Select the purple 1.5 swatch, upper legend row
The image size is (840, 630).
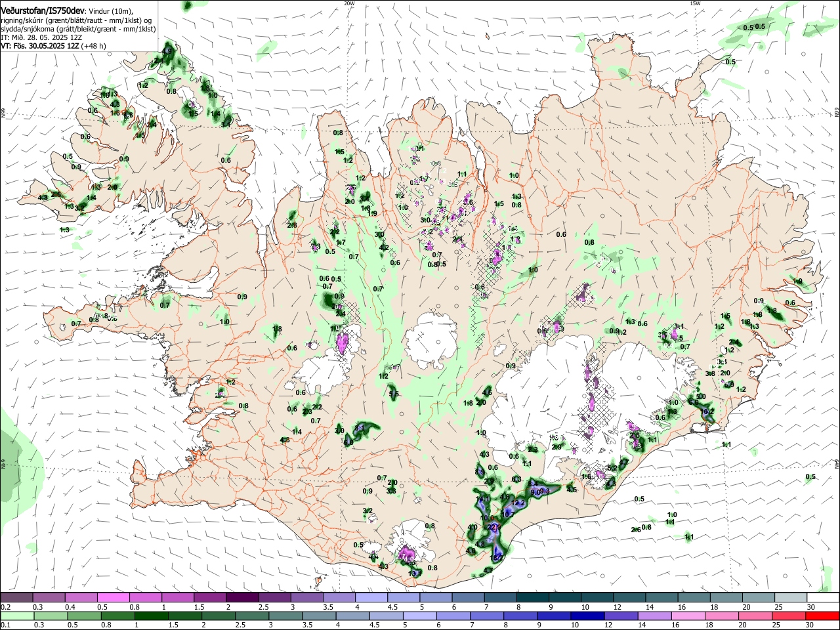[x=209, y=598]
